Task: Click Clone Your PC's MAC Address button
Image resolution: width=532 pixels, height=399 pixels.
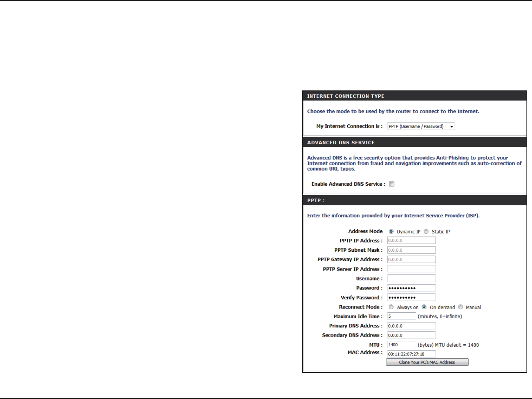Action: tap(427, 362)
